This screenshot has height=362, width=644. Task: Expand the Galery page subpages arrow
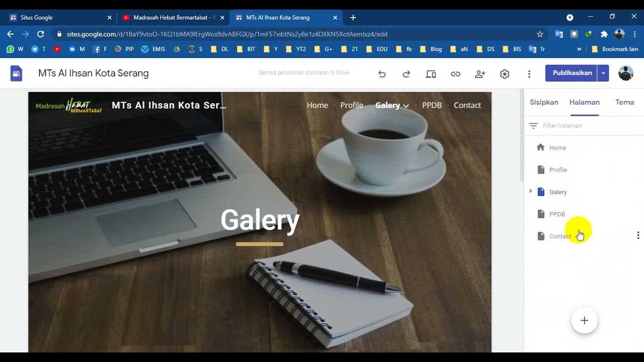tap(530, 192)
